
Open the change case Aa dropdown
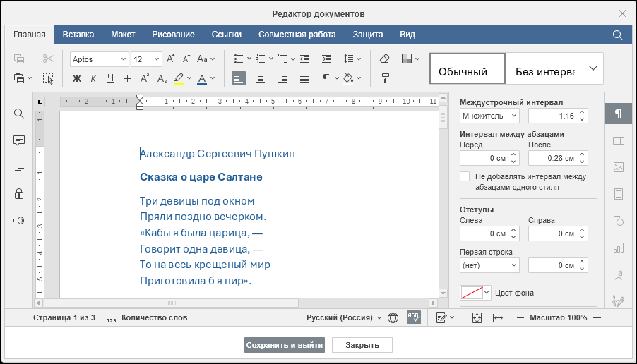(206, 59)
